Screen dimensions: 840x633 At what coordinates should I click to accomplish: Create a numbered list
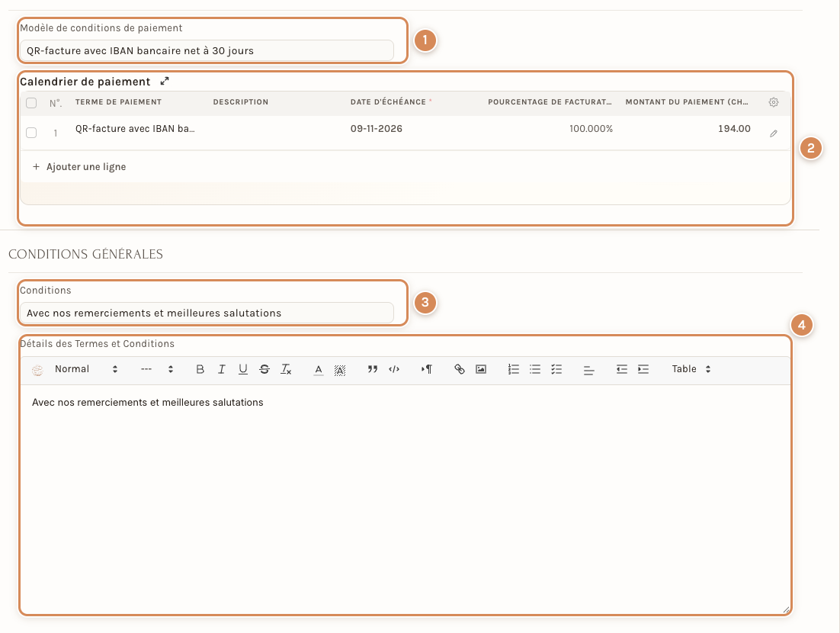(x=513, y=369)
